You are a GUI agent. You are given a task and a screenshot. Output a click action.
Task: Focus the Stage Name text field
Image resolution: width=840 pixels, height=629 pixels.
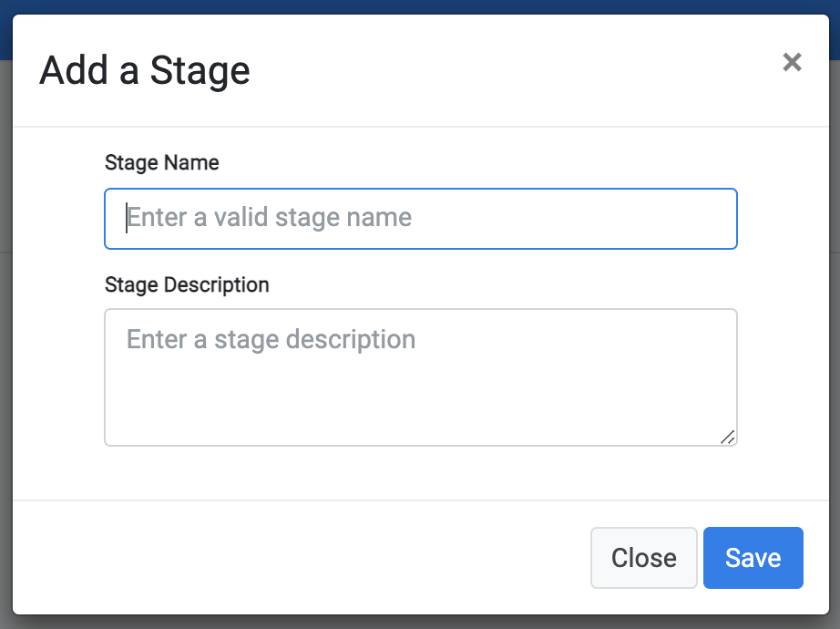[421, 219]
